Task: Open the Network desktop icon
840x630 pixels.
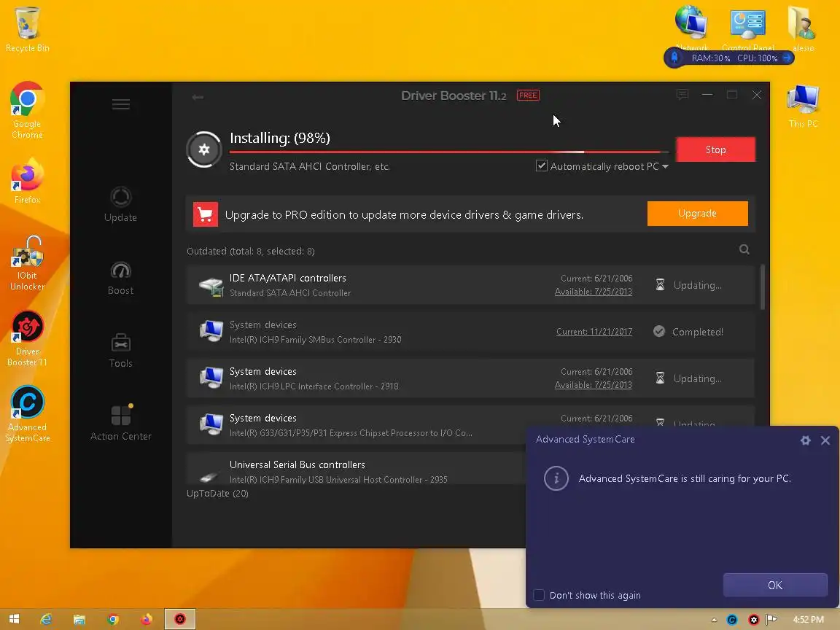Action: coord(691,27)
